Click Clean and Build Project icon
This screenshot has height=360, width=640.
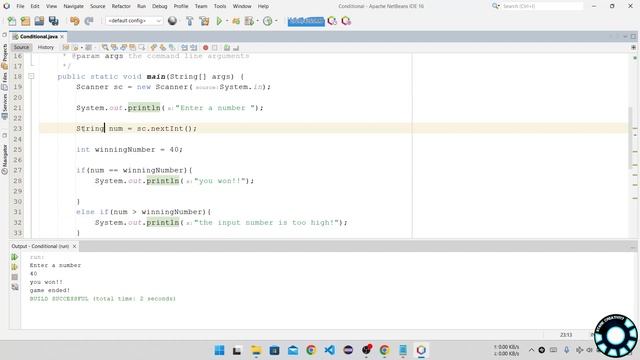204,21
